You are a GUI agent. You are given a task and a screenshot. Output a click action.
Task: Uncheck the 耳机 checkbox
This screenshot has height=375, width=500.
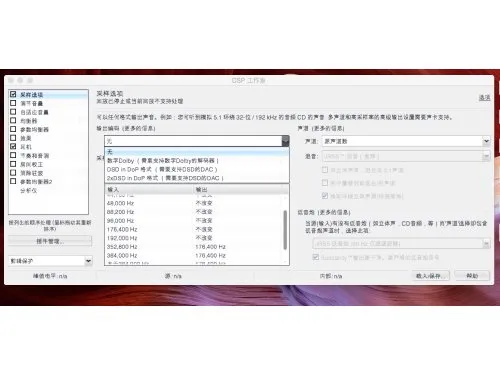pyautogui.click(x=13, y=146)
